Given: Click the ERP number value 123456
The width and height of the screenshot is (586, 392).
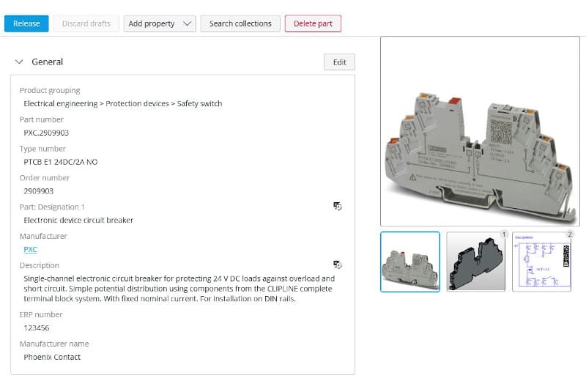Looking at the screenshot, I should click(x=37, y=328).
